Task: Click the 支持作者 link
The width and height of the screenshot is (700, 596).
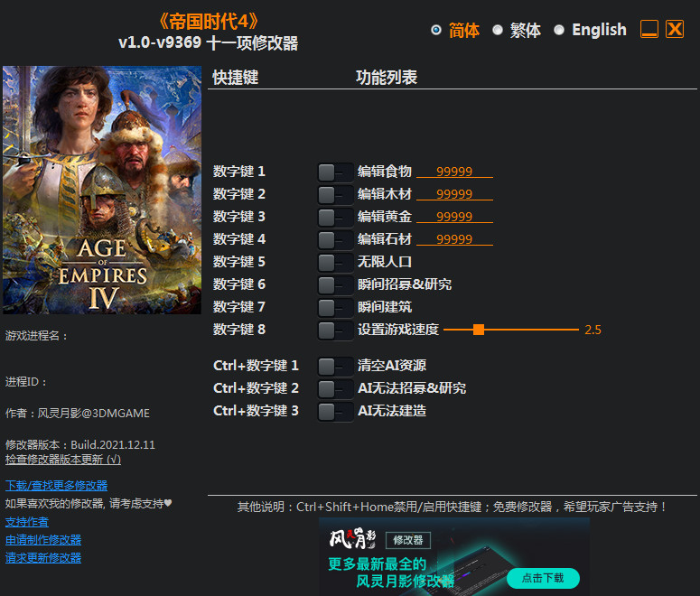Action: tap(27, 522)
